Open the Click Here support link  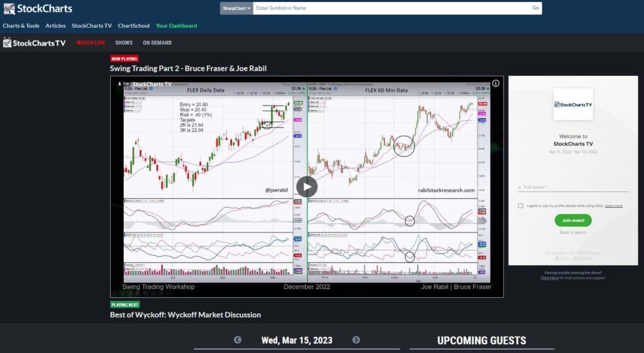coord(549,278)
